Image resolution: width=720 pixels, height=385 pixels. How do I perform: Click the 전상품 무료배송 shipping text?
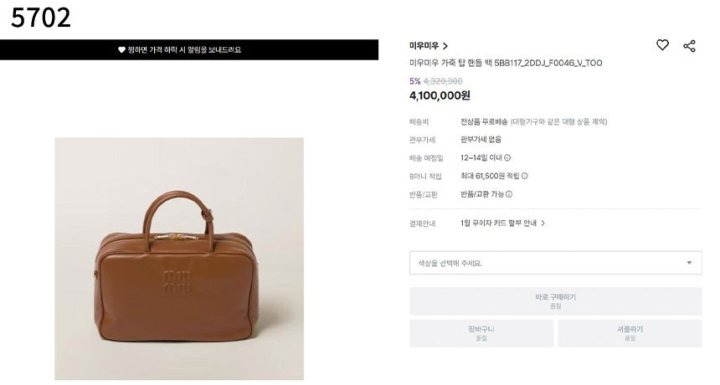tap(484, 121)
